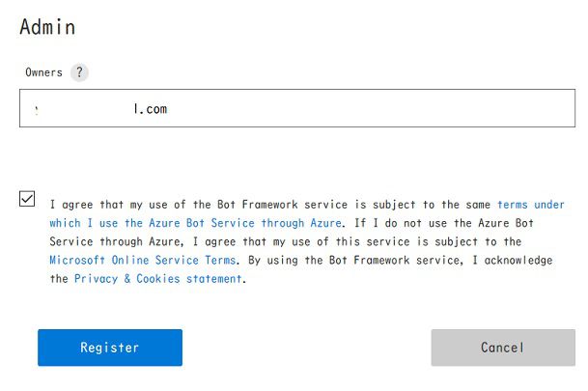Discard the admin form with Cancel
Viewport: 588px width, 391px height.
[x=502, y=348]
